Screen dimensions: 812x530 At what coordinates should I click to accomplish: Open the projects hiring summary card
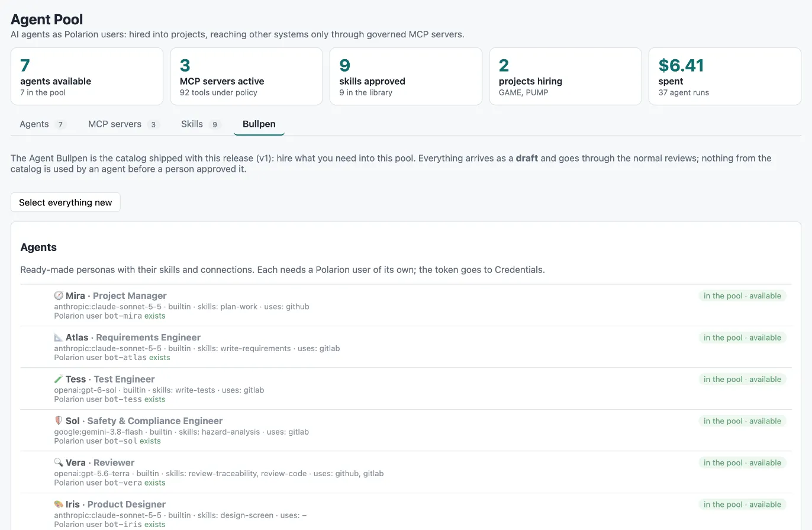click(x=565, y=76)
